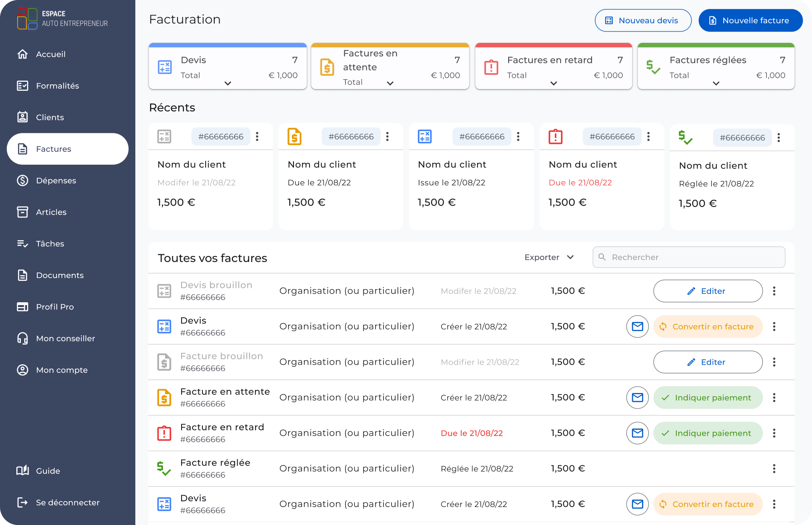Click the 'Issue le 21/08/22' recent card text
812x525 pixels.
[451, 183]
